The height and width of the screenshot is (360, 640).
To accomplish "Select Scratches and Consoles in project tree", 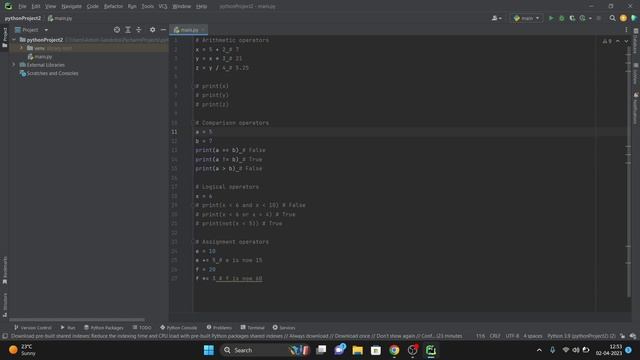I will pyautogui.click(x=49, y=73).
